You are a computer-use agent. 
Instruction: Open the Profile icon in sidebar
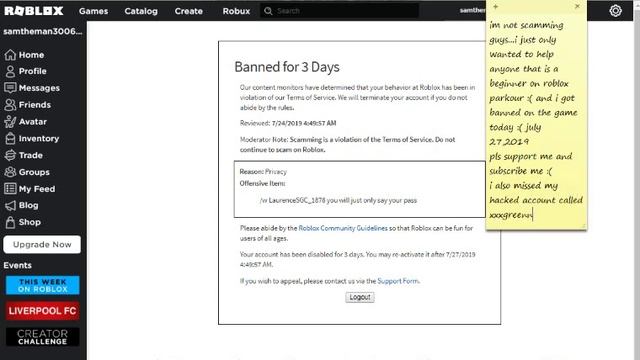coord(10,71)
